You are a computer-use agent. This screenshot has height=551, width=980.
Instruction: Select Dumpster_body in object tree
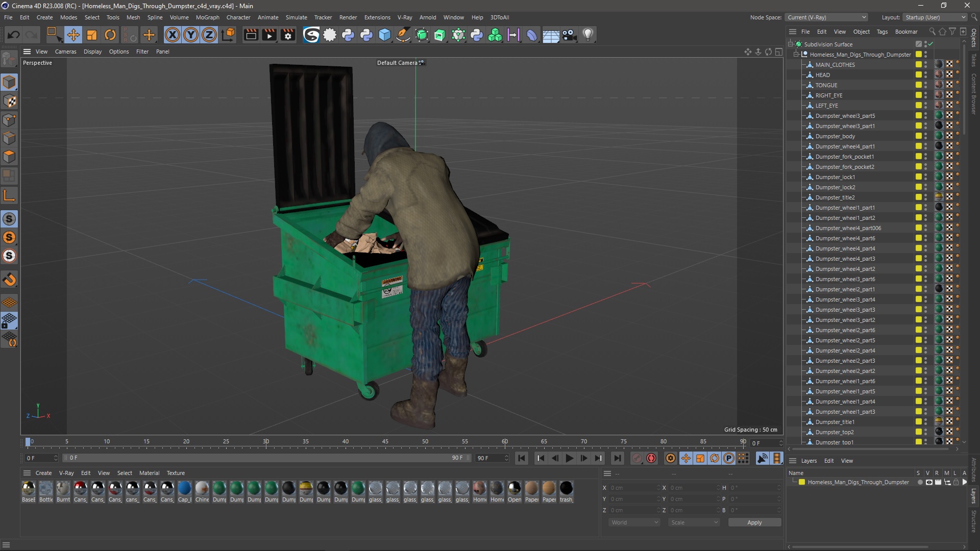click(x=835, y=136)
